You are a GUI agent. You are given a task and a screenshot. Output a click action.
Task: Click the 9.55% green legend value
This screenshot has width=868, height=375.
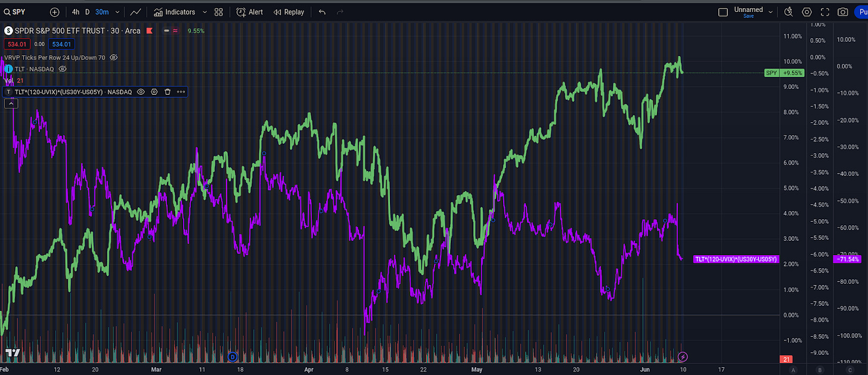click(x=196, y=30)
